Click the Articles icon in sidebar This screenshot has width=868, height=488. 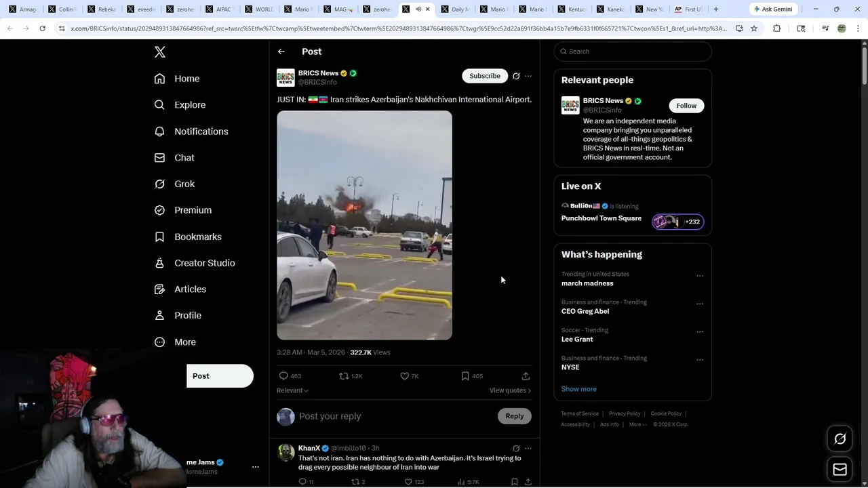159,289
